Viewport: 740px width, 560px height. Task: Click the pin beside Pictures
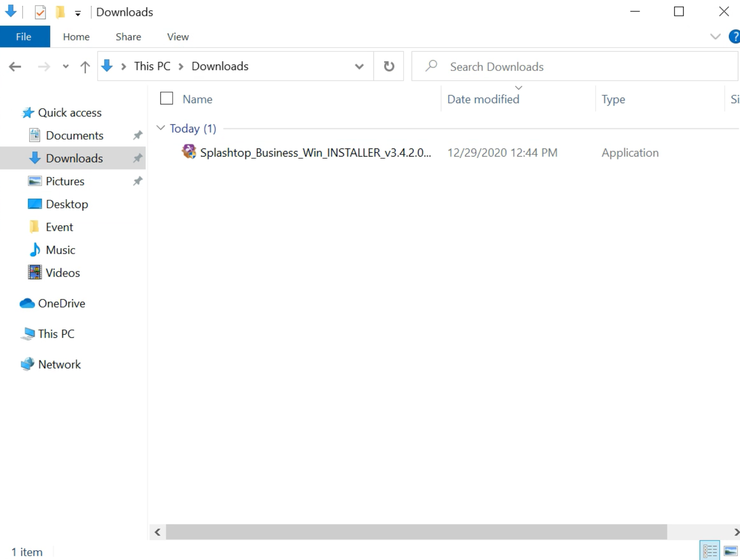[137, 181]
